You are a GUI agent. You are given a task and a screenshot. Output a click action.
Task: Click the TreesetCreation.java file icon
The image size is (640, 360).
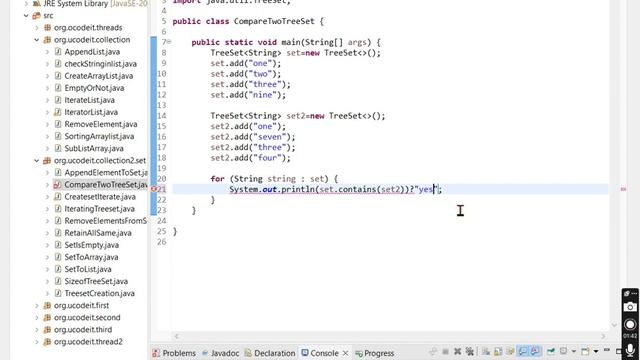tap(58, 293)
